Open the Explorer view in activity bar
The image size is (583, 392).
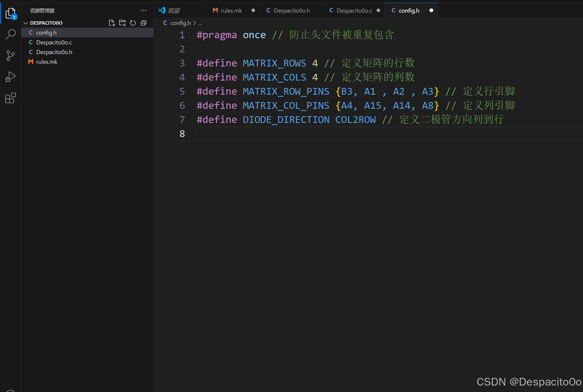[11, 13]
